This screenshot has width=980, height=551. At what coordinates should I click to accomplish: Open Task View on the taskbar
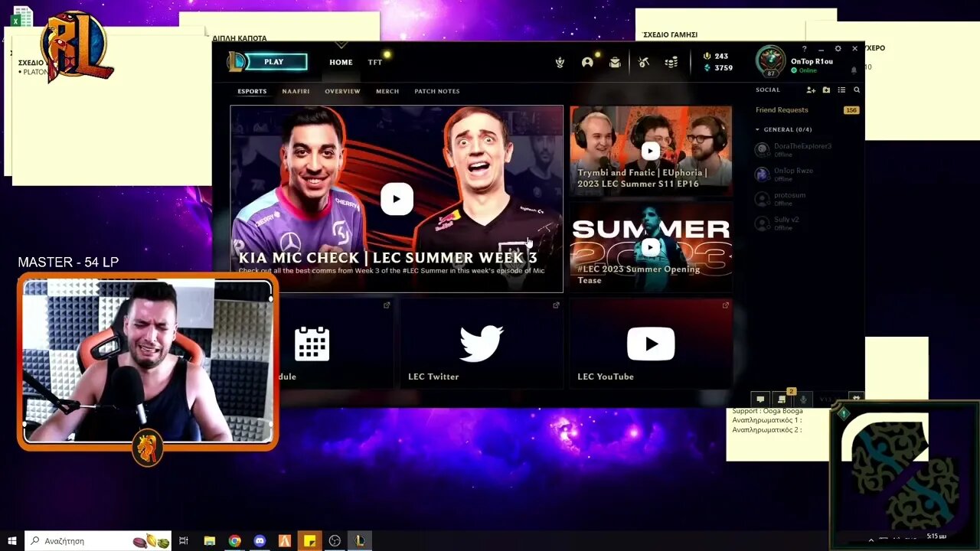click(184, 541)
